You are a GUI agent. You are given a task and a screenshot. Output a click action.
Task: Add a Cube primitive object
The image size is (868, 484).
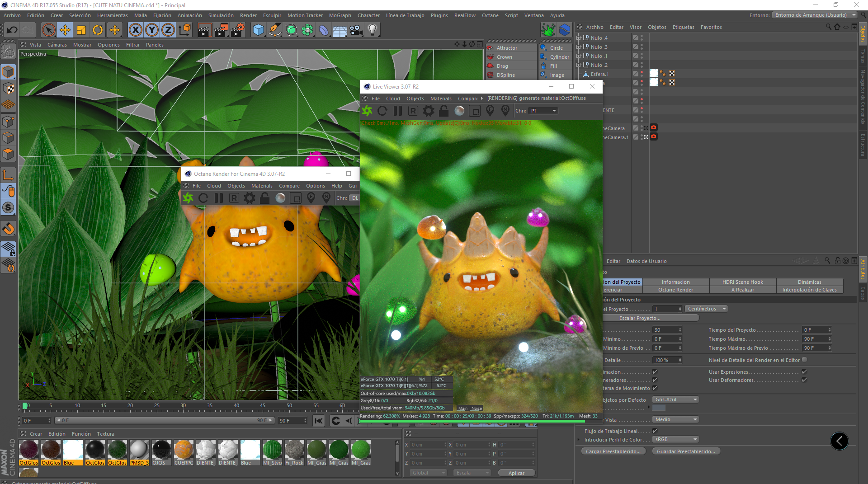click(258, 30)
